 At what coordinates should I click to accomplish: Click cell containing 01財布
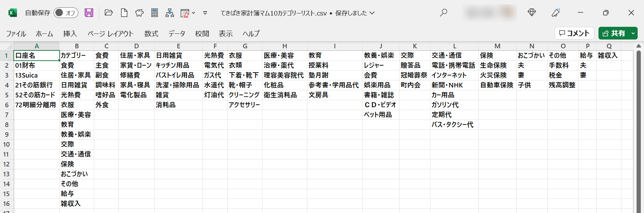(37, 66)
